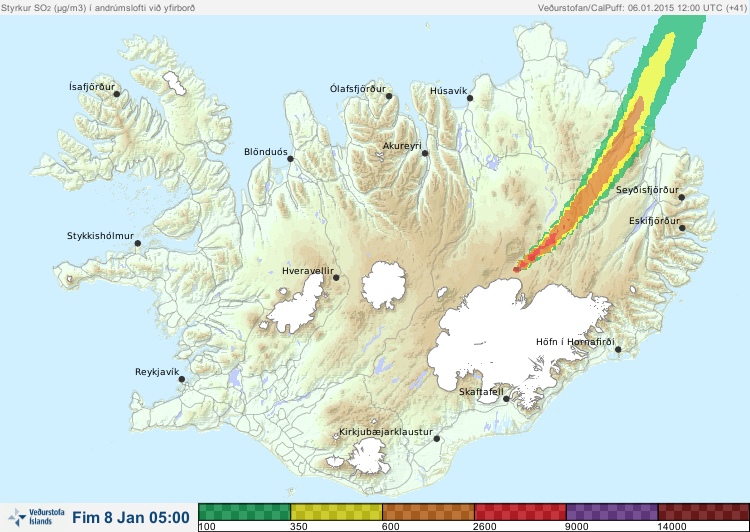Select the Ólafsfjörður map marker
This screenshot has height=532, width=750.
point(389,96)
